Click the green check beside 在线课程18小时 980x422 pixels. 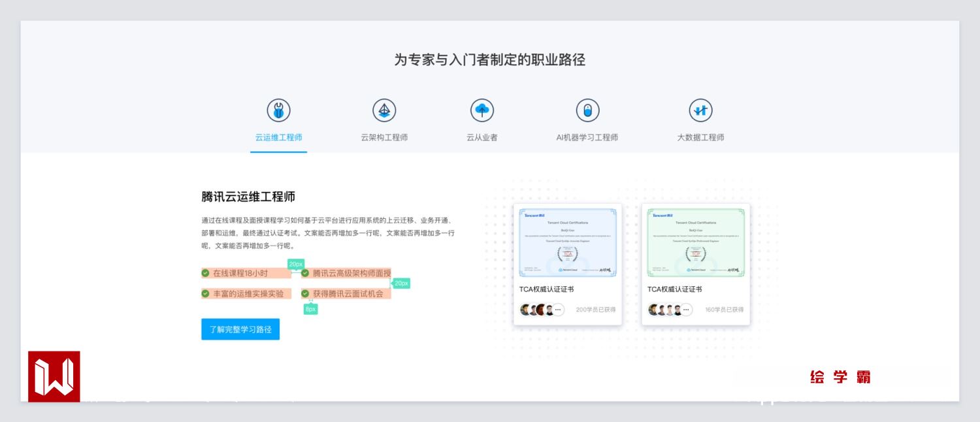(x=205, y=273)
